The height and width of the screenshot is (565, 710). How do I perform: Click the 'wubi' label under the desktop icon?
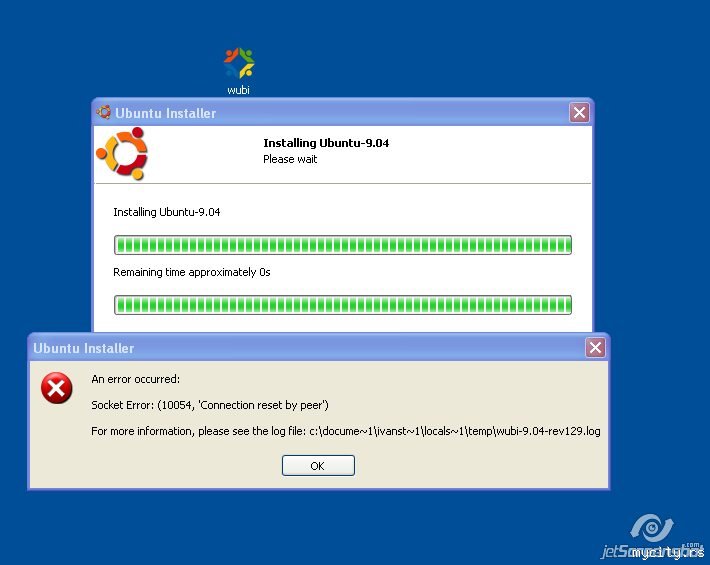[239, 90]
